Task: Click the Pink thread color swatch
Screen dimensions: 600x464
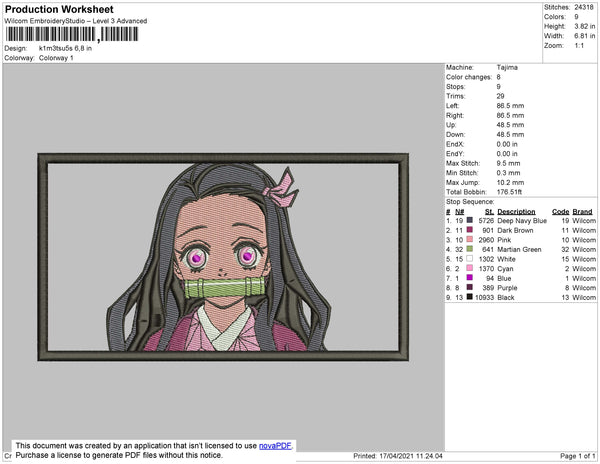Action: click(470, 239)
